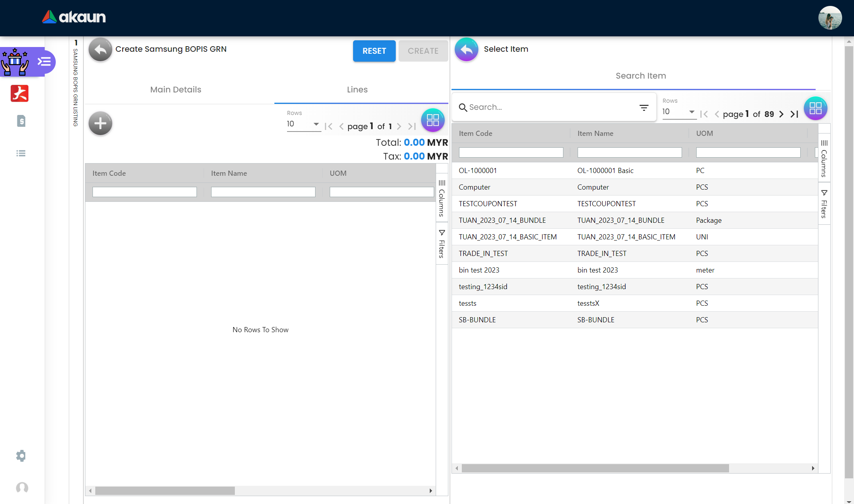This screenshot has width=854, height=504.
Task: Open Rows dropdown in the Lines tab
Action: coord(303,124)
